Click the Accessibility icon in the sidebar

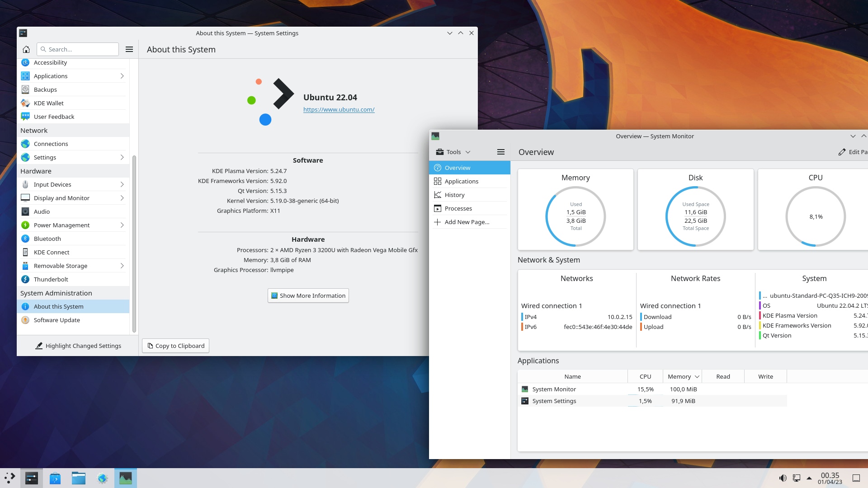tap(25, 62)
